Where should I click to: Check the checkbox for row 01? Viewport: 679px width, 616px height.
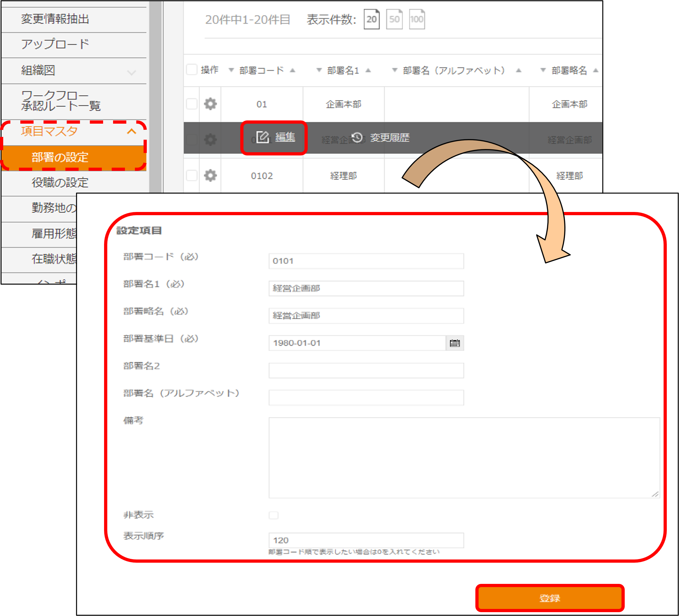pyautogui.click(x=192, y=104)
